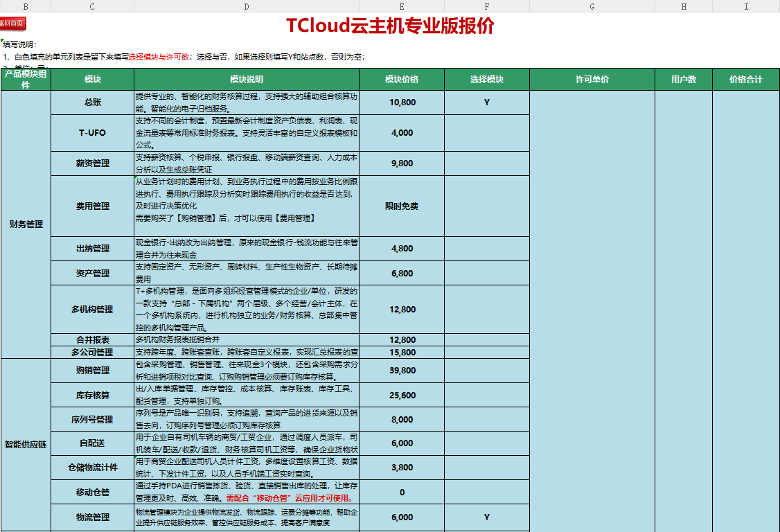
Task: Click the 选择模块 header cell
Action: pos(487,80)
